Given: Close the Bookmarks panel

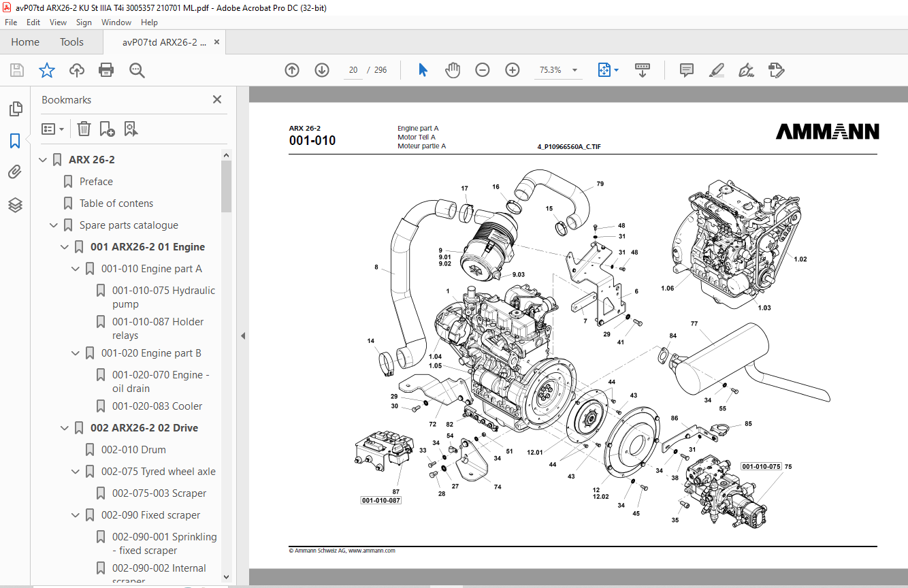Looking at the screenshot, I should (217, 99).
